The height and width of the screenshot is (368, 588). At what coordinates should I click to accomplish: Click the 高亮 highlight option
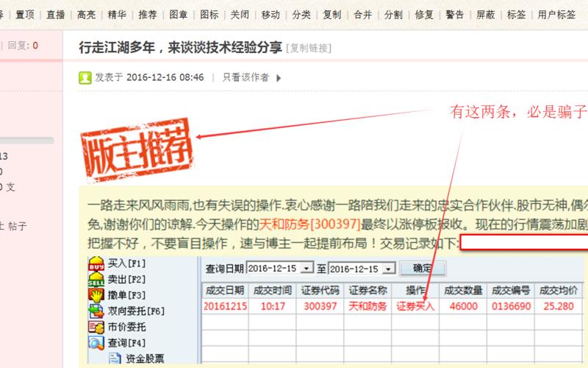click(x=86, y=15)
